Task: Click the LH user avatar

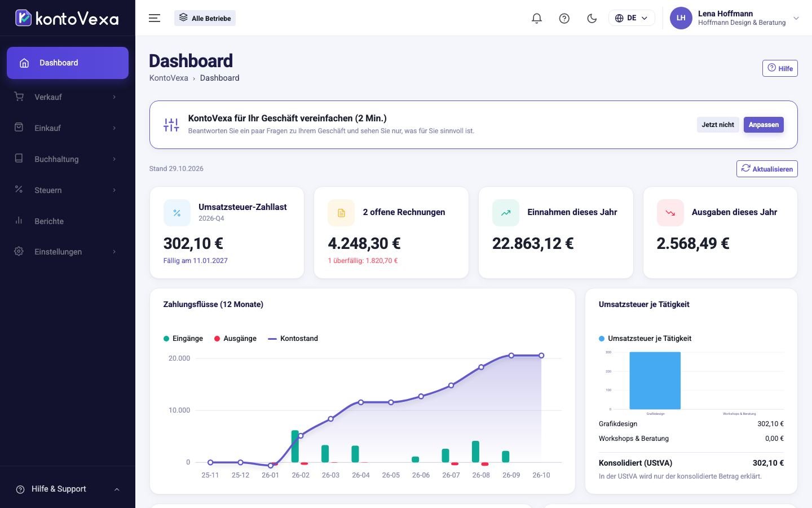Action: (x=681, y=18)
